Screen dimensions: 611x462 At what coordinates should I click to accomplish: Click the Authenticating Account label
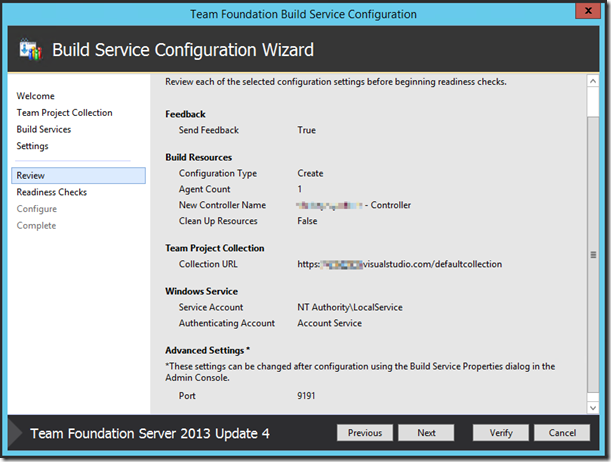[x=226, y=323]
